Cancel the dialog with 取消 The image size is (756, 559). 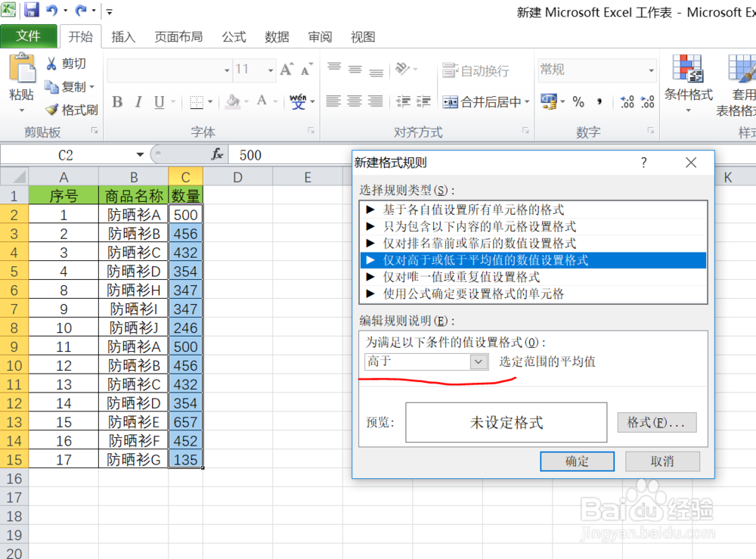(662, 461)
